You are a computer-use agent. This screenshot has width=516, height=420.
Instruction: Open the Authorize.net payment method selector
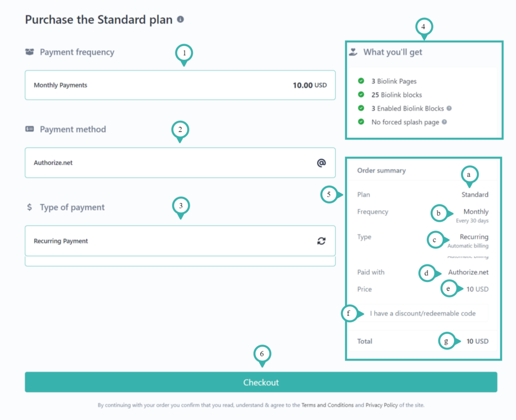(x=180, y=163)
